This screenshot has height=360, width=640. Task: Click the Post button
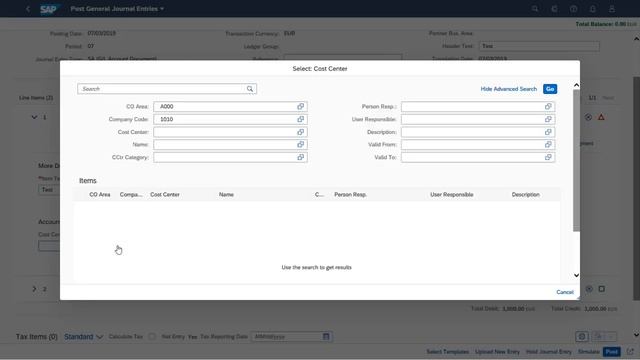pyautogui.click(x=611, y=351)
